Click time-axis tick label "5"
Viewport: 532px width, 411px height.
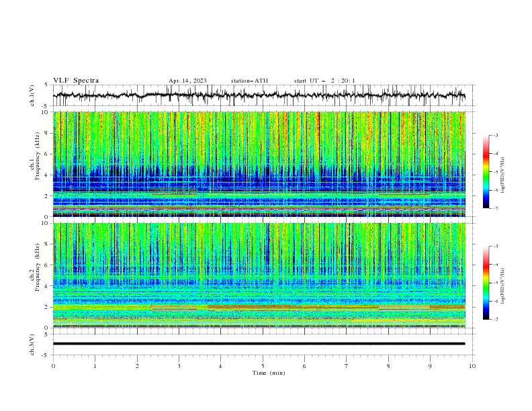(263, 366)
